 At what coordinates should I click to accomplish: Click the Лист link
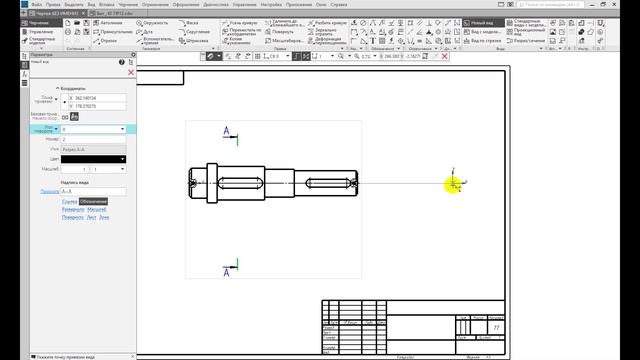(91, 218)
